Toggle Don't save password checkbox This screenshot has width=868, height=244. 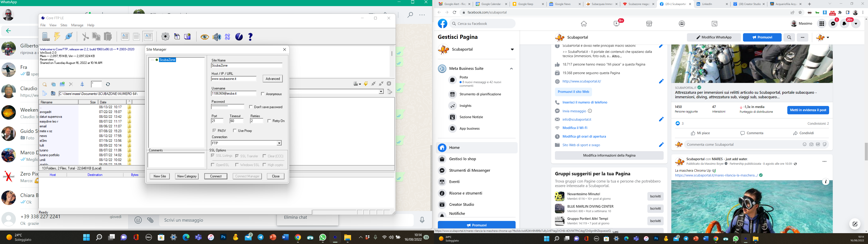pos(251,107)
